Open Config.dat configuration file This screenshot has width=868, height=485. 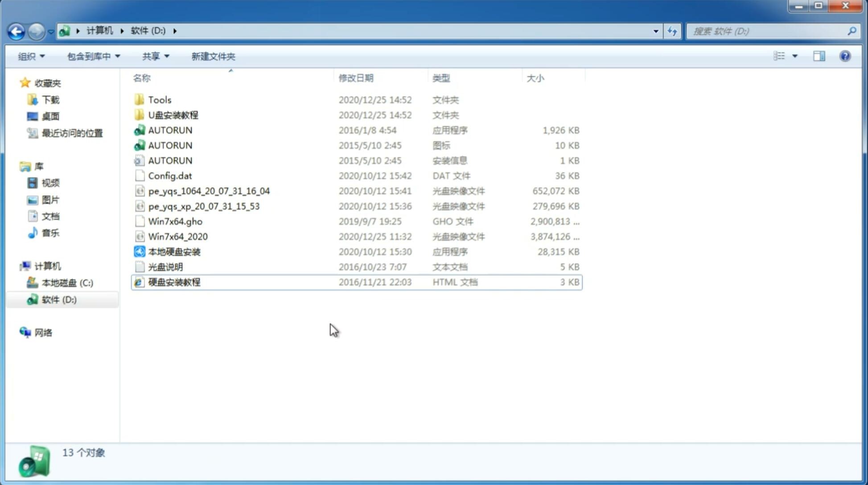coord(170,175)
